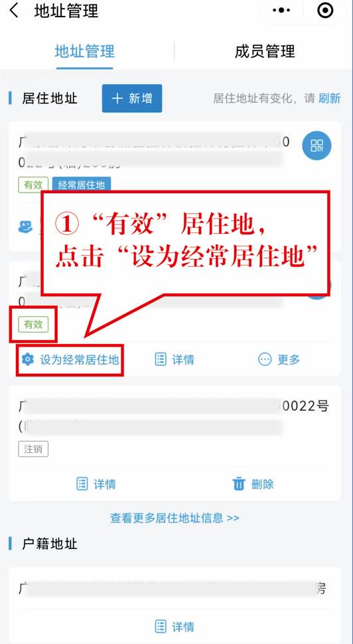This screenshot has height=644, width=353.
Task: Open the mini program three-dot menu
Action: [281, 11]
